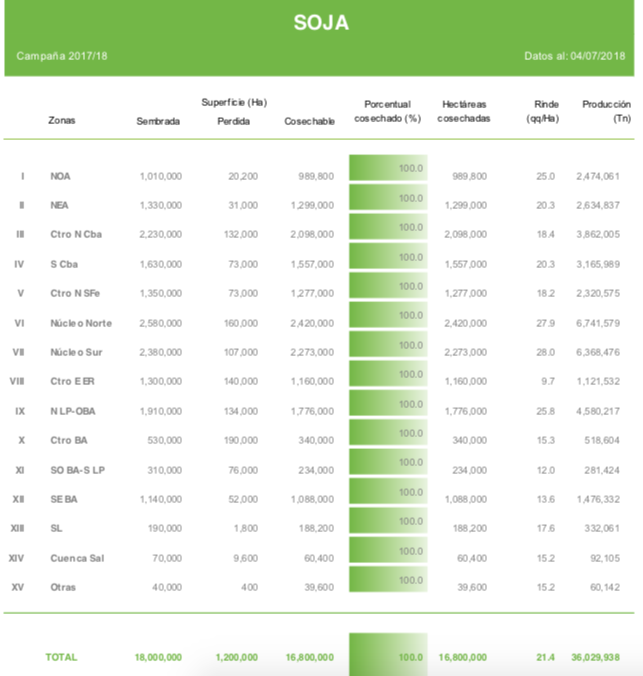Viewport: 643px width, 676px height.
Task: Click the TOTAL row 100.0 progress bar
Action: coord(388,655)
